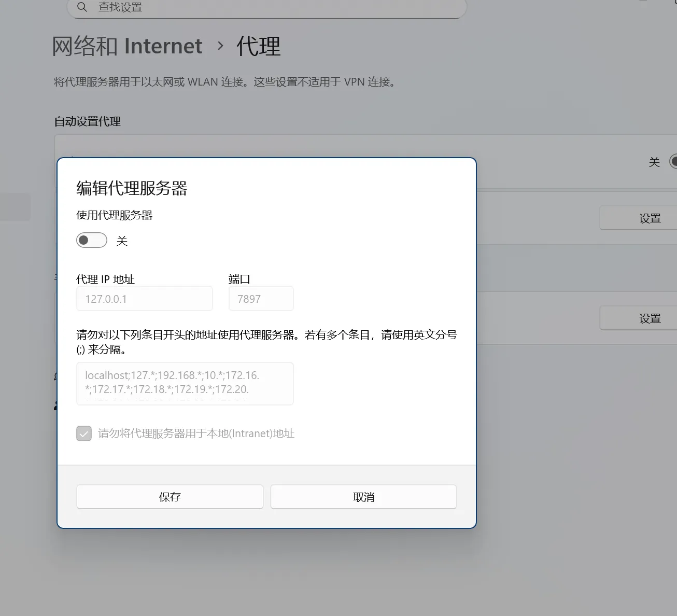677x616 pixels.
Task: Select the highlighted left sidebar item
Action: (15, 207)
